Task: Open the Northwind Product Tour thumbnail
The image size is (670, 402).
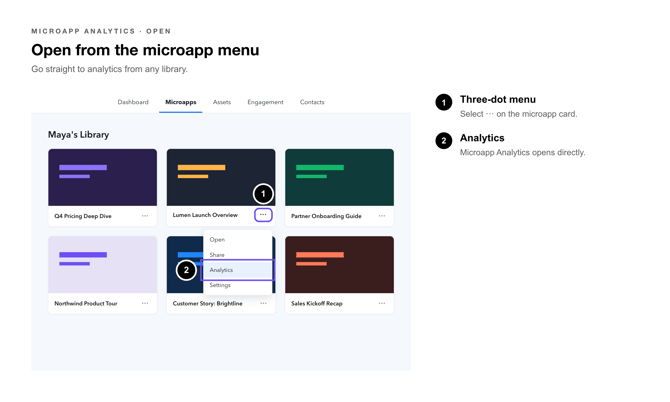Action: click(x=103, y=264)
